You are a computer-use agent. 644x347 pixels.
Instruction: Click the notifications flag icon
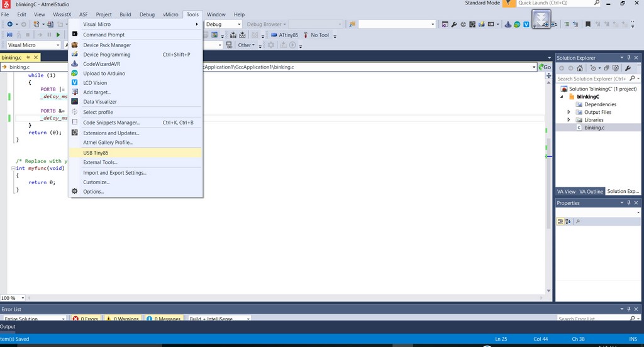pyautogui.click(x=508, y=3)
